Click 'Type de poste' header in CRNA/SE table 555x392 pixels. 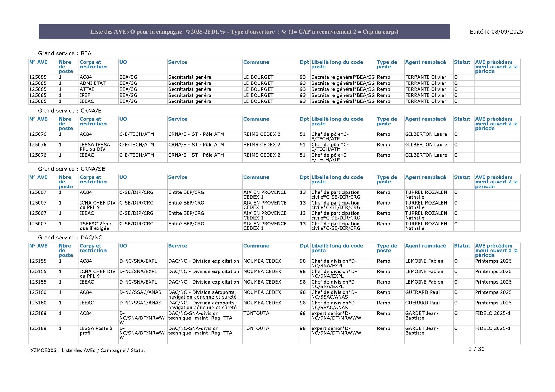click(x=387, y=180)
